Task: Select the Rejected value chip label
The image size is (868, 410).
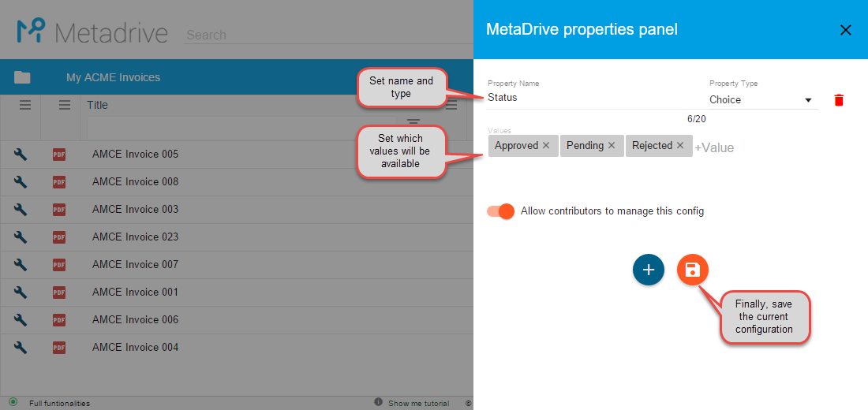Action: (652, 146)
